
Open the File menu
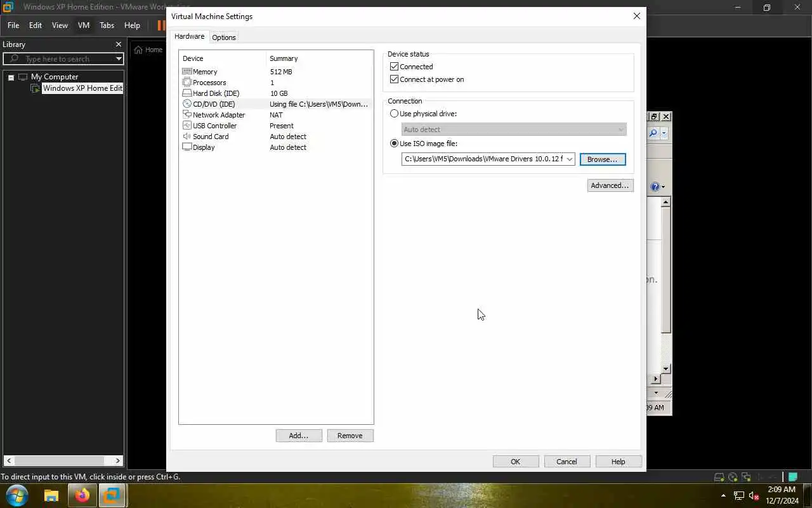13,25
